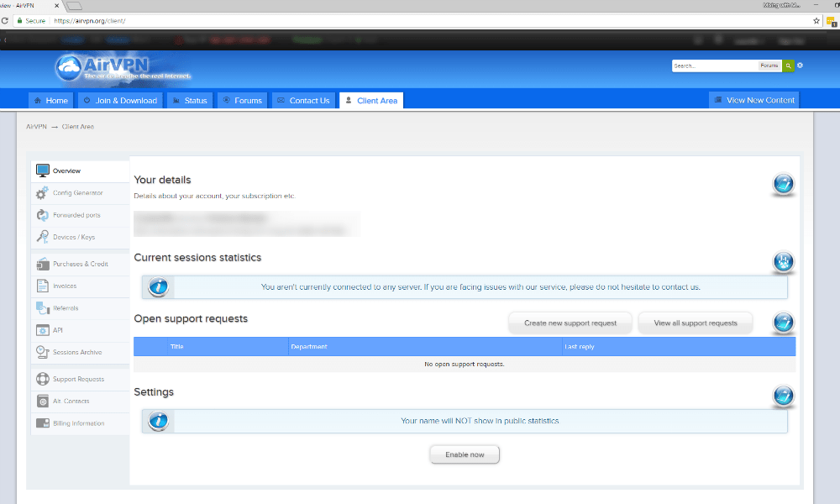840x504 pixels.
Task: Click the Purchases & Credit wallet icon
Action: pos(42,264)
